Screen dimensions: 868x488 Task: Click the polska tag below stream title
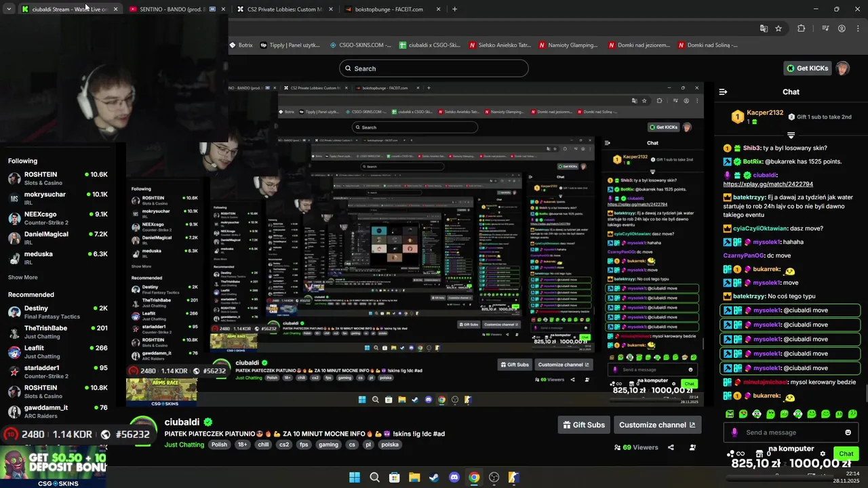tap(390, 445)
